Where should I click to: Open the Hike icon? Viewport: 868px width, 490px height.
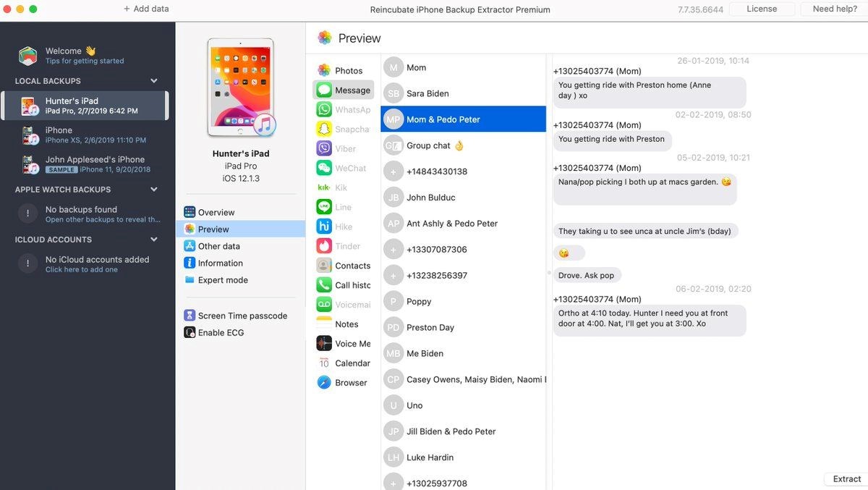tap(324, 227)
